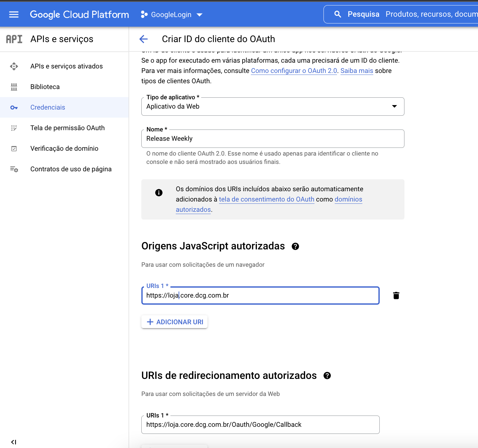Click the APIs e serviços ativados icon
Image resolution: width=478 pixels, height=448 pixels.
(x=14, y=66)
